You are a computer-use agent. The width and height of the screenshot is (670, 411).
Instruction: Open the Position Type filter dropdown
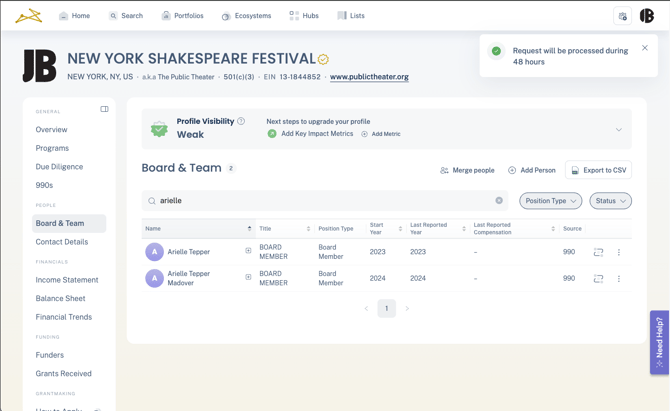[x=550, y=201]
